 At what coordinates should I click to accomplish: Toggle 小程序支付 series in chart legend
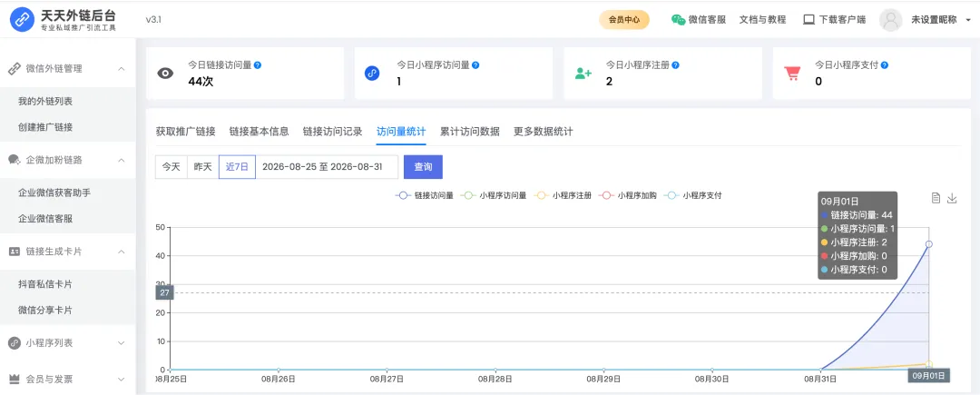point(692,195)
